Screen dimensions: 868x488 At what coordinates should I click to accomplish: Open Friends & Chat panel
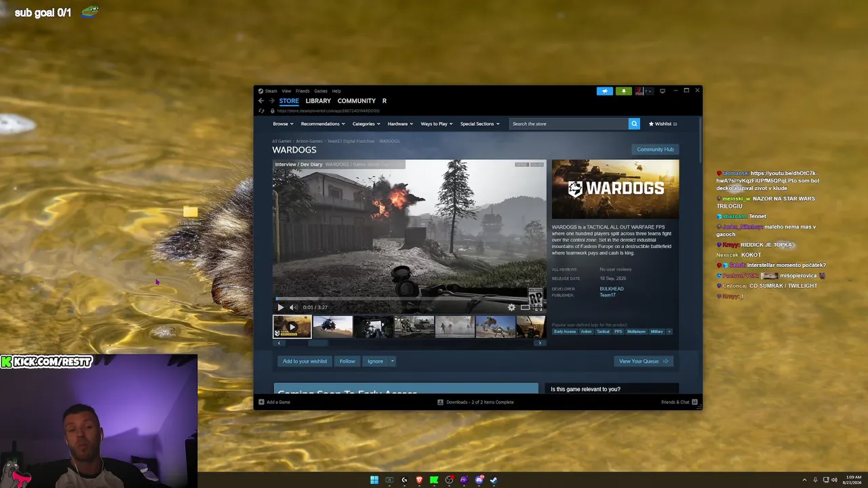click(x=679, y=402)
